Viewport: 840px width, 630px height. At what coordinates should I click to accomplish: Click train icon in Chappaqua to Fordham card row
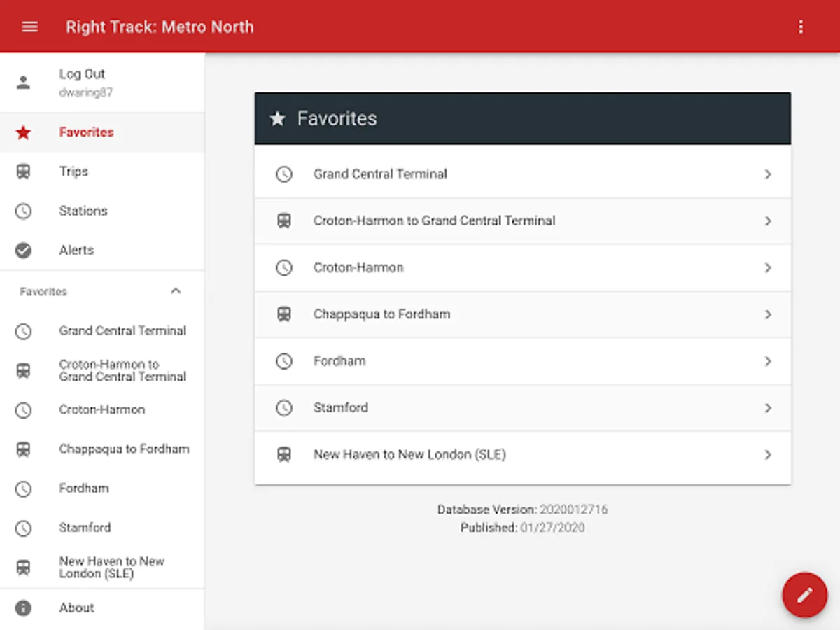(x=283, y=314)
